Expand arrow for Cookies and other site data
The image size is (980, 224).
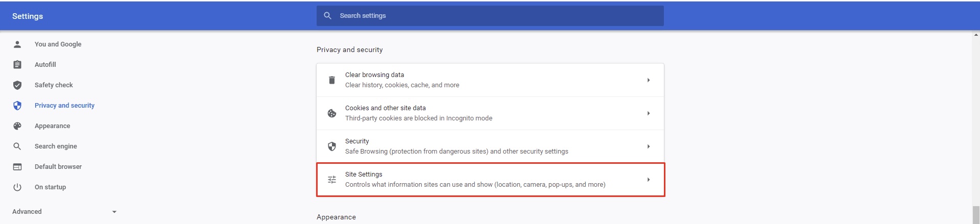(649, 113)
